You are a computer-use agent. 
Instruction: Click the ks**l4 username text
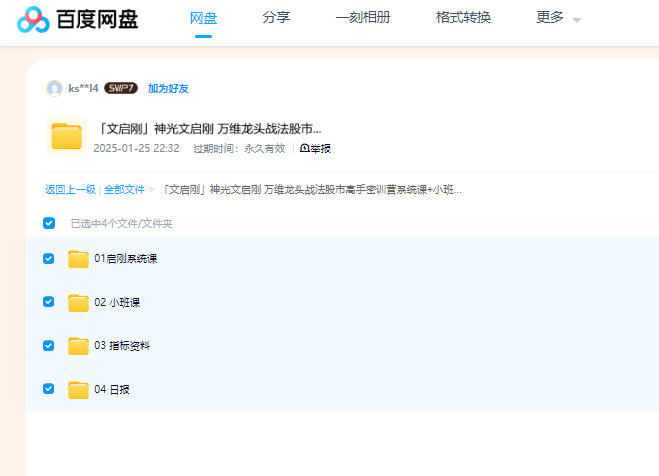83,88
